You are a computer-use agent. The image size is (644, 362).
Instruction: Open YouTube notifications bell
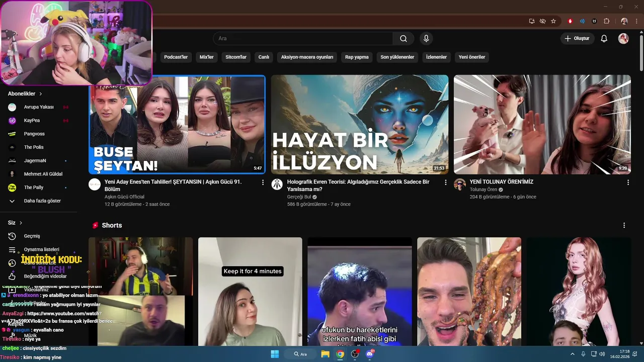coord(604,39)
